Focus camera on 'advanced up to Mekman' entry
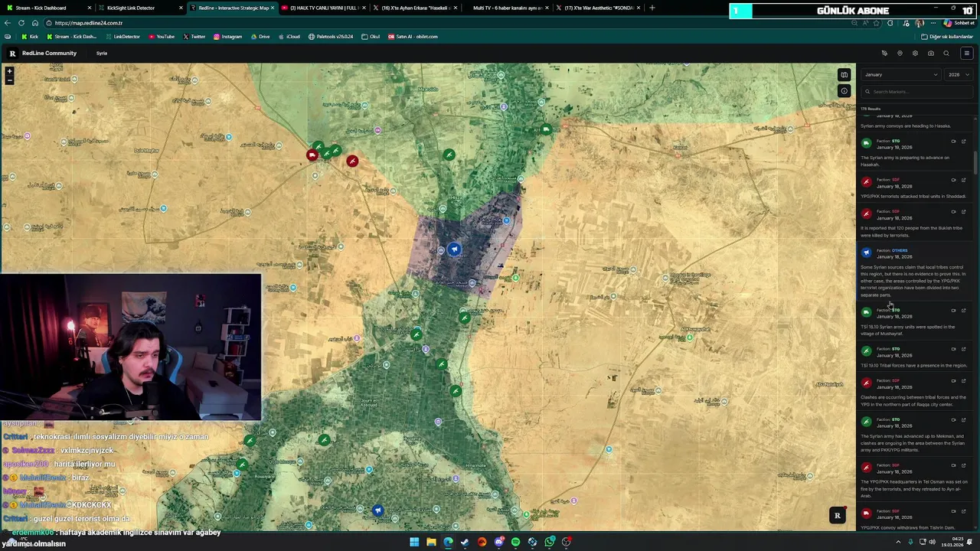Image resolution: width=980 pixels, height=551 pixels. click(x=953, y=420)
